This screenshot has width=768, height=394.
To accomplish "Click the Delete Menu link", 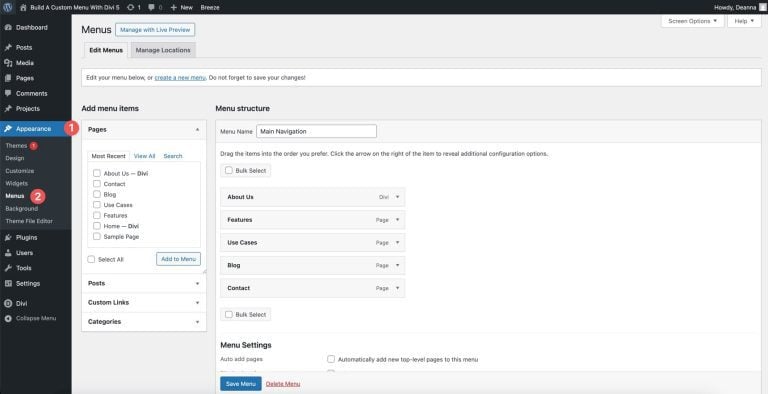I will pos(283,384).
